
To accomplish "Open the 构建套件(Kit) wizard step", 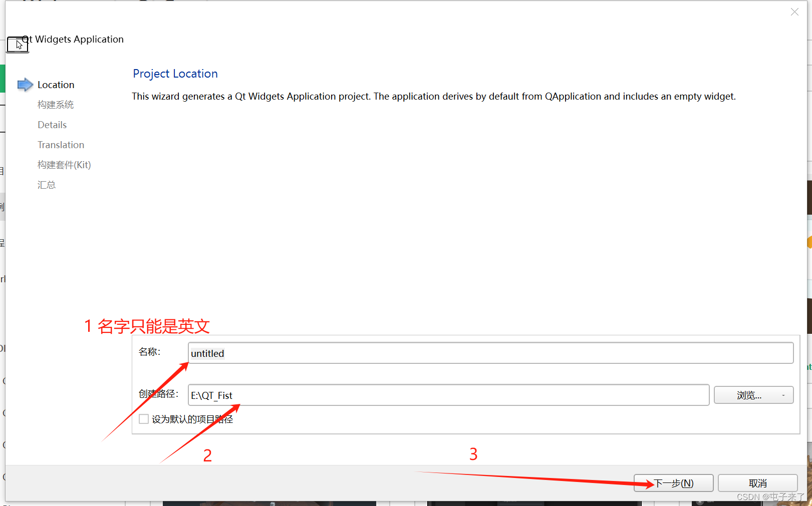I will click(x=64, y=164).
